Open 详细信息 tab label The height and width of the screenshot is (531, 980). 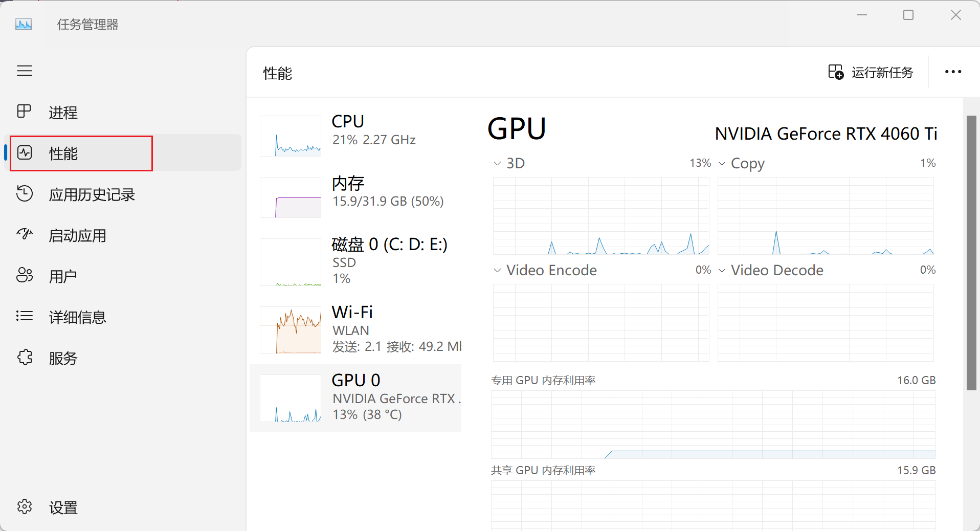coord(78,317)
